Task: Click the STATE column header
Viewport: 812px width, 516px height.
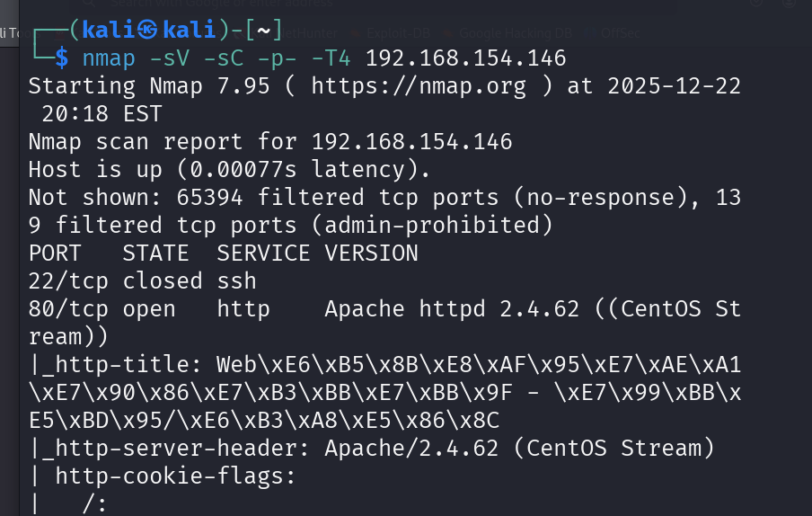Action: coord(156,253)
